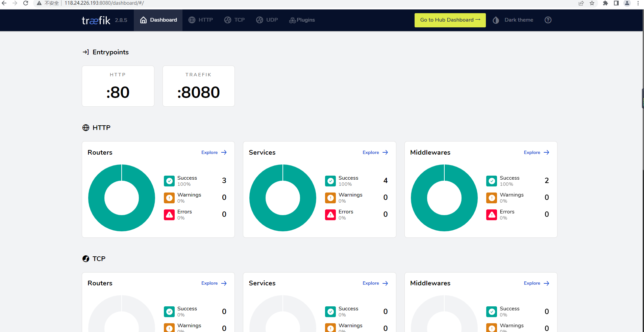The image size is (644, 332).
Task: Switch to the TCP navigation tab
Action: (234, 20)
